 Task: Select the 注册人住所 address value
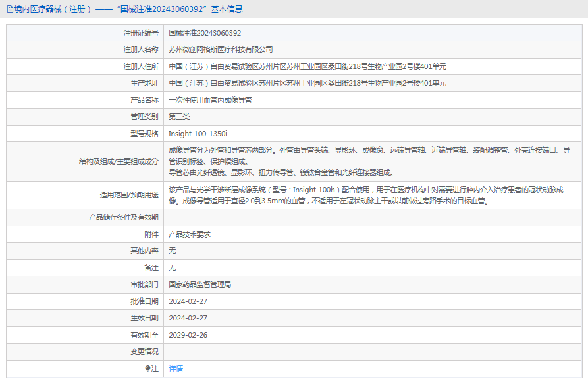307,66
